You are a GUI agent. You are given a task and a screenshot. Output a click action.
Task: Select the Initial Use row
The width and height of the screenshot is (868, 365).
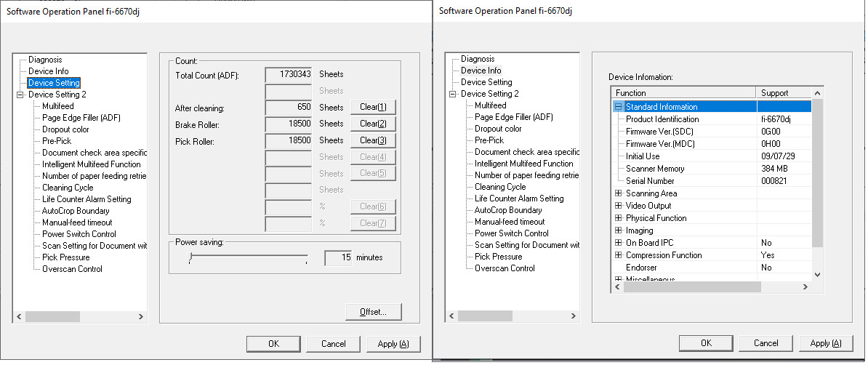pos(712,157)
